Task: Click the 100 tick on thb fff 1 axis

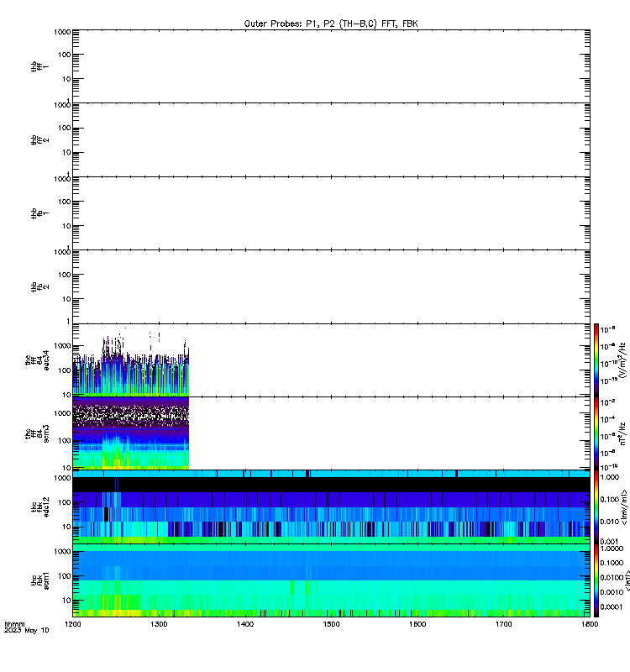Action: point(65,55)
